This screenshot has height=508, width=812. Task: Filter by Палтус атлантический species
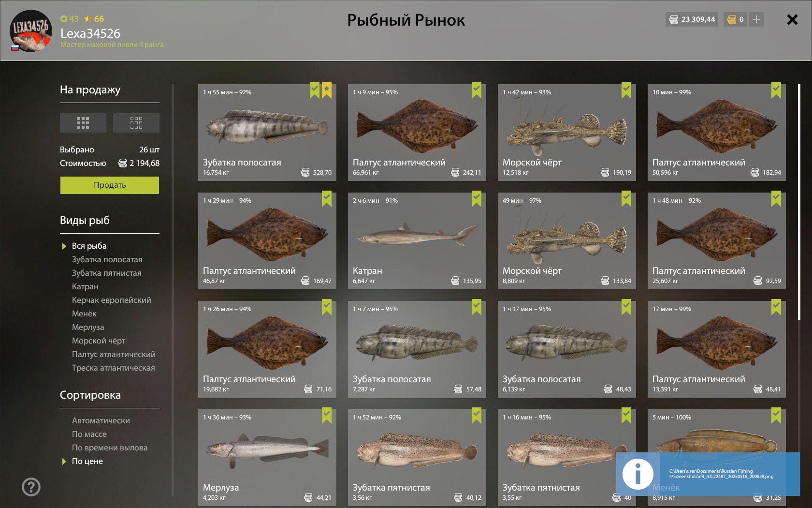tap(114, 354)
